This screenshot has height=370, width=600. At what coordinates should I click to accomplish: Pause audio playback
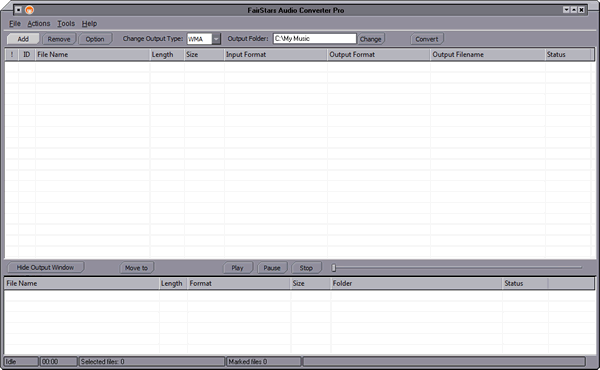tap(272, 268)
